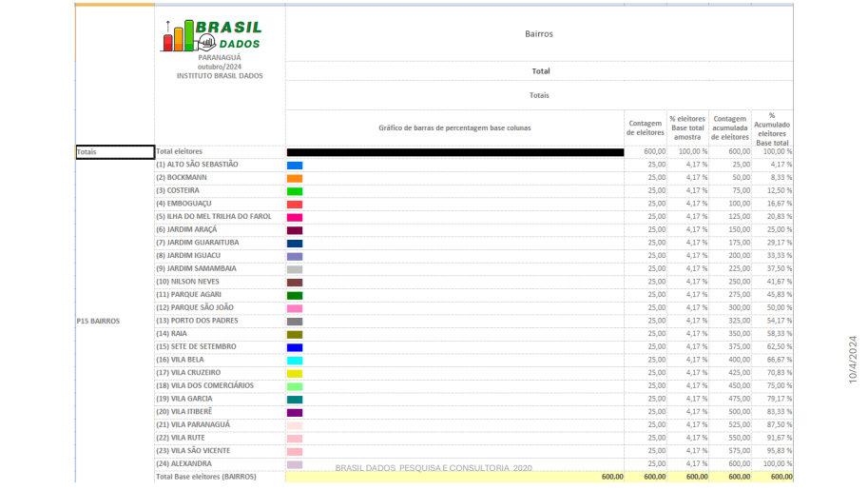Click the purple Vila Itiberê bar
Screen dimensions: 868x490
(x=295, y=412)
